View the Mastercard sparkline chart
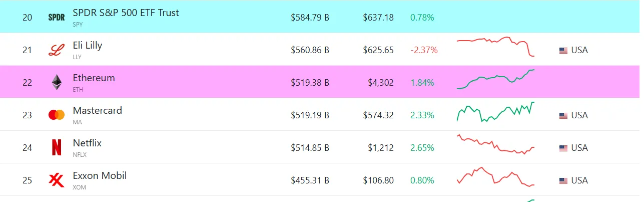 [x=495, y=112]
